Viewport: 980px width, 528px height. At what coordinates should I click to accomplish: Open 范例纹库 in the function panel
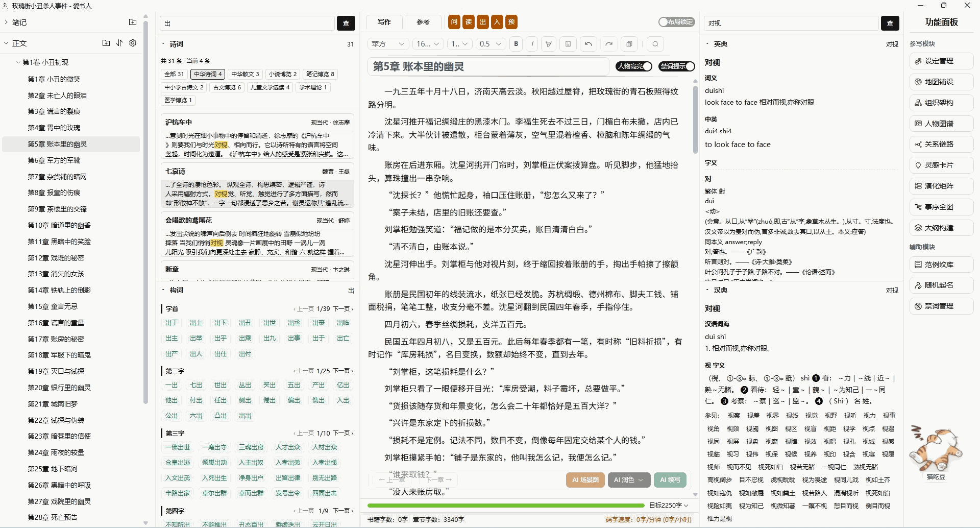[941, 265]
